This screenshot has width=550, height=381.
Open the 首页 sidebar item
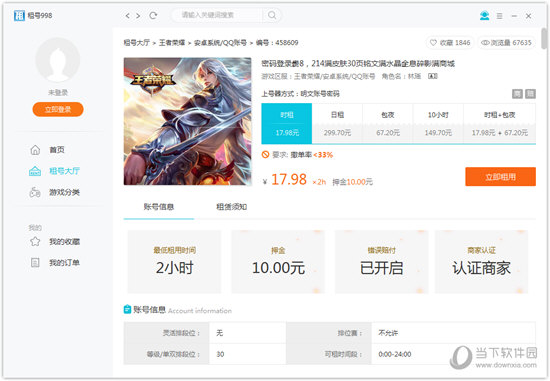(57, 150)
